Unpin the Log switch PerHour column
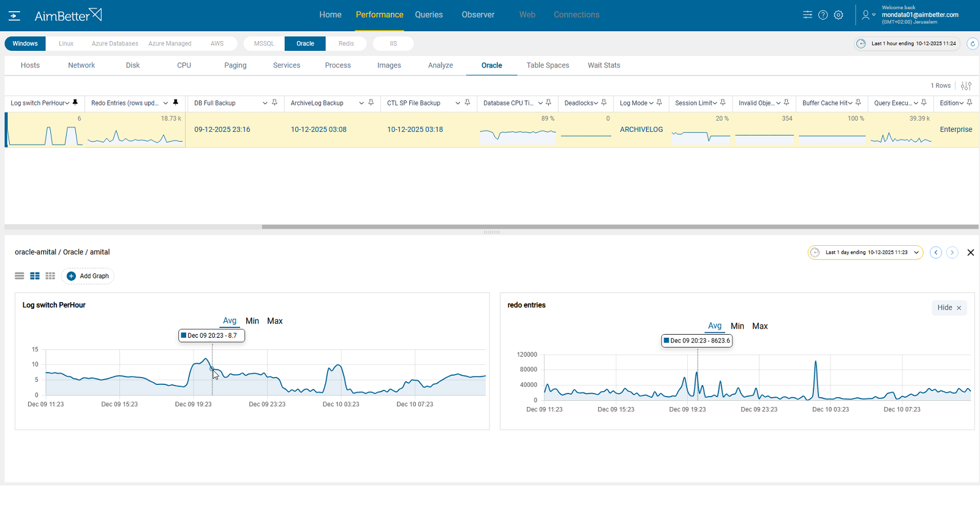980x521 pixels. pos(75,103)
